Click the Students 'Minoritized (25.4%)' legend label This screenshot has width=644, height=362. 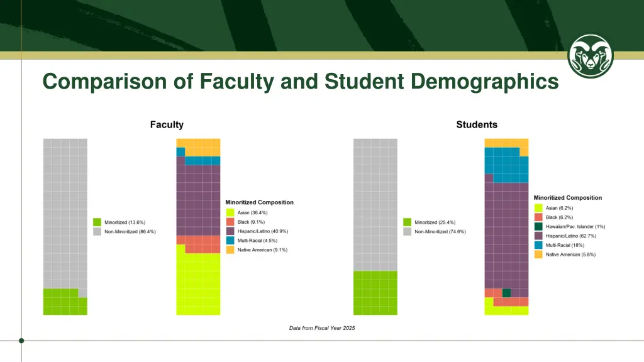click(x=435, y=222)
